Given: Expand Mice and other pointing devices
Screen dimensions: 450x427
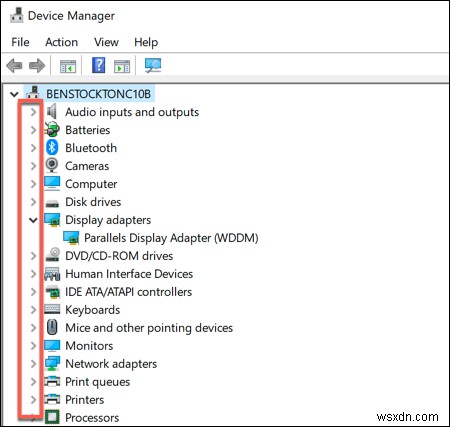Looking at the screenshot, I should 33,328.
